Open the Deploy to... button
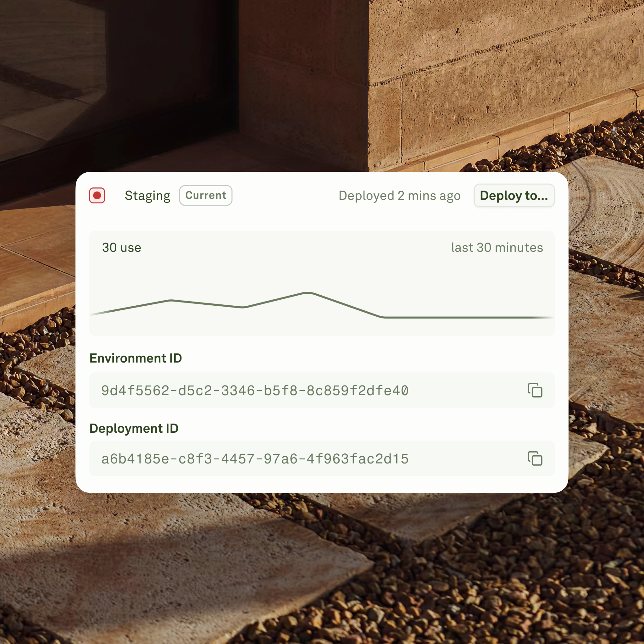644x644 pixels. coord(514,195)
